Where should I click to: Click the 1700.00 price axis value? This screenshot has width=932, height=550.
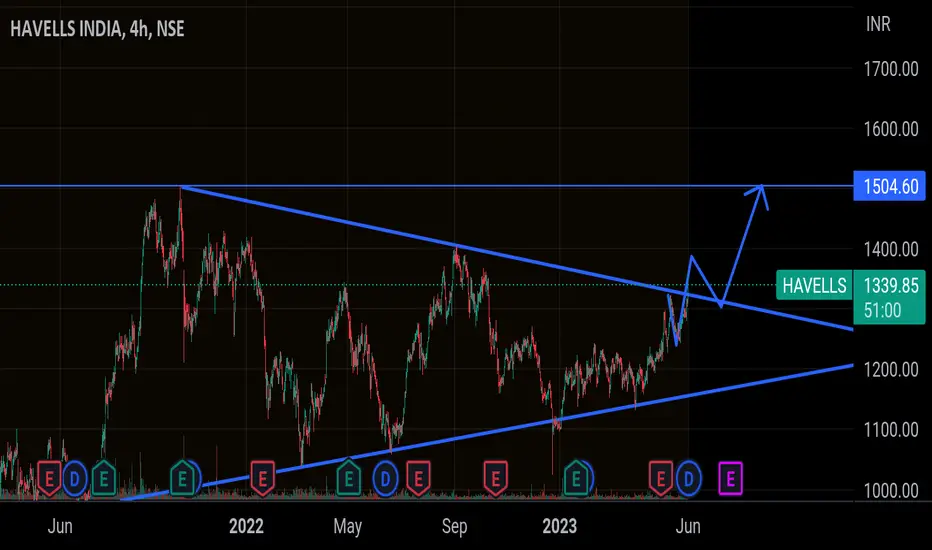[x=891, y=69]
